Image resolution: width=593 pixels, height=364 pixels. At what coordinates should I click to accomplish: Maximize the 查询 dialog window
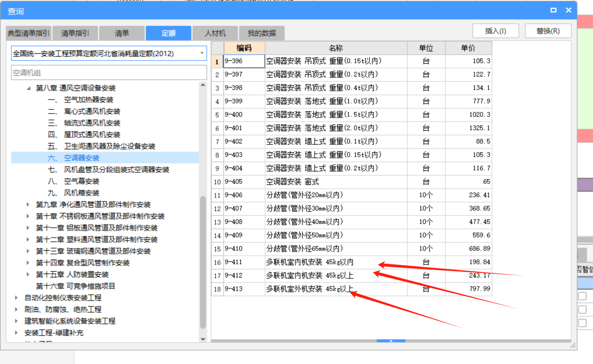click(553, 10)
